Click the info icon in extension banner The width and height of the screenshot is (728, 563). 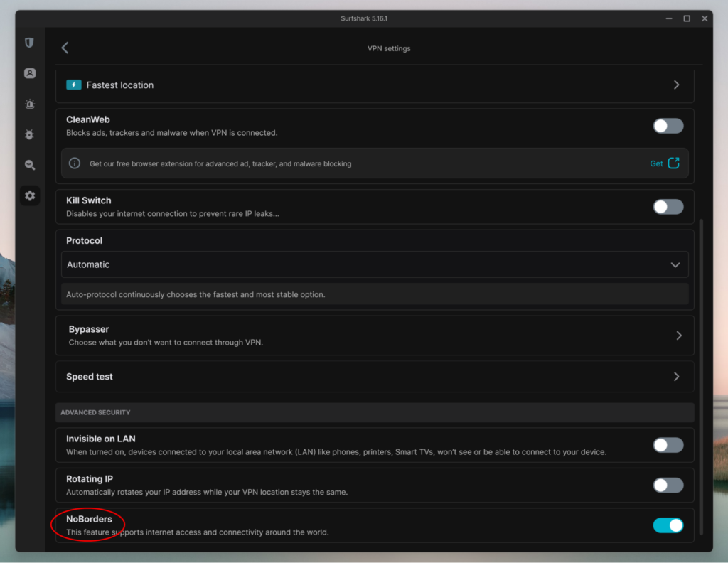[74, 163]
